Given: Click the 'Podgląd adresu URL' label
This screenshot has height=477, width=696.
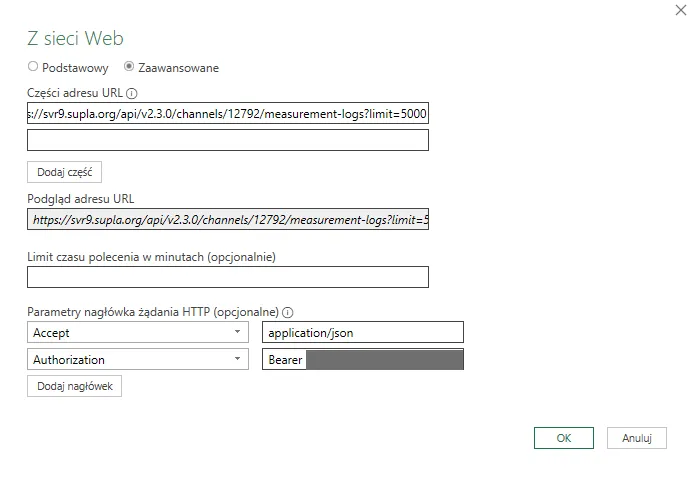Looking at the screenshot, I should coord(80,199).
